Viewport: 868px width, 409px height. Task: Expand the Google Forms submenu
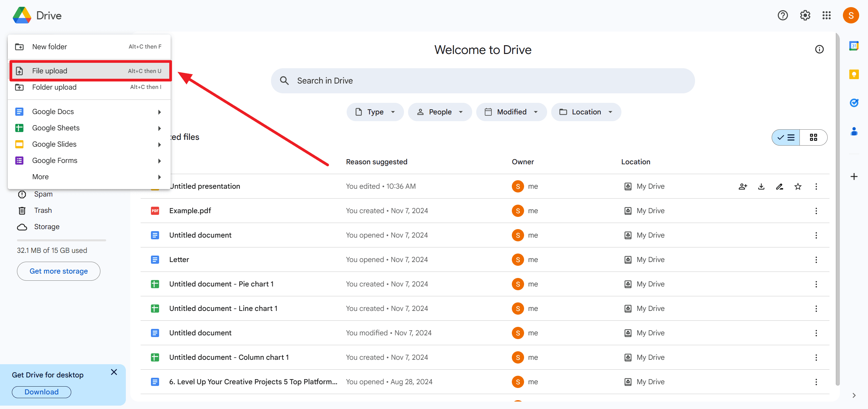pos(89,161)
